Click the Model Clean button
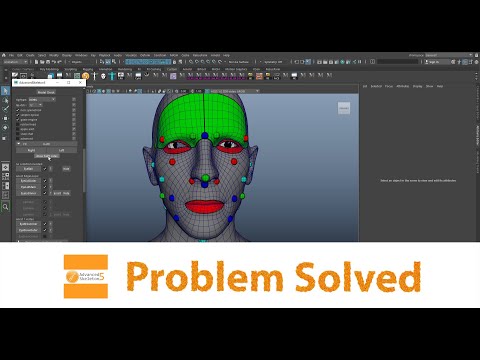The image size is (480, 360). click(x=46, y=92)
